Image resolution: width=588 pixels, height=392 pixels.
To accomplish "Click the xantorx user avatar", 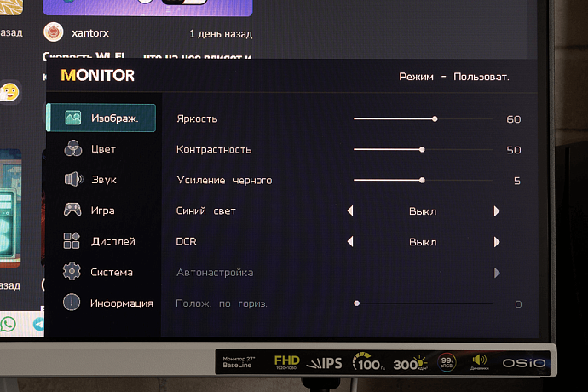I will 53,33.
